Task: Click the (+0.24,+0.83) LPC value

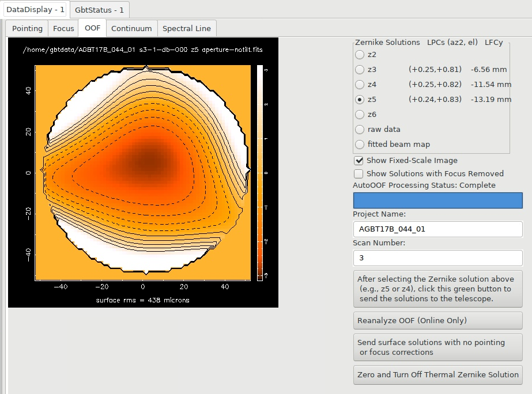Action: (435, 99)
